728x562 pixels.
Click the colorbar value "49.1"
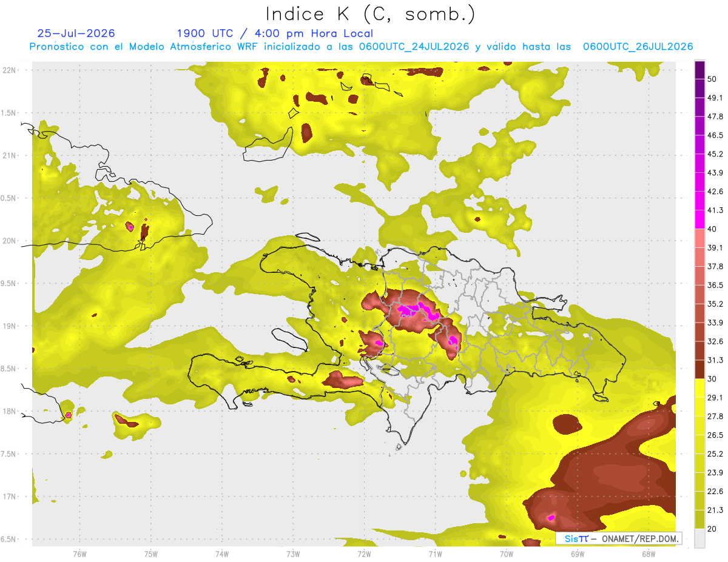[x=716, y=98]
